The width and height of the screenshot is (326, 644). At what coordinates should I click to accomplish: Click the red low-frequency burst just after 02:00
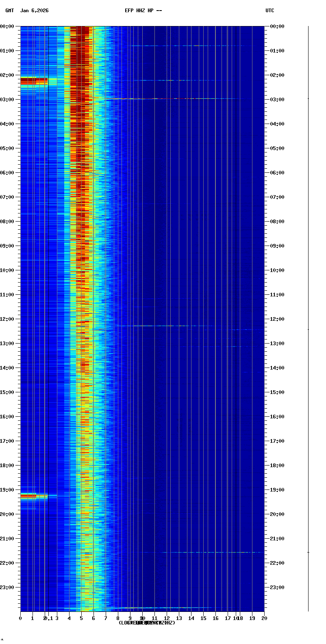point(34,81)
